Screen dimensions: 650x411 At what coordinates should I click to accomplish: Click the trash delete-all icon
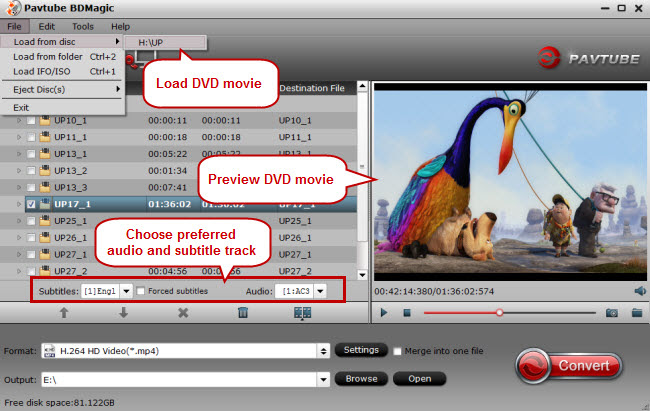(243, 313)
